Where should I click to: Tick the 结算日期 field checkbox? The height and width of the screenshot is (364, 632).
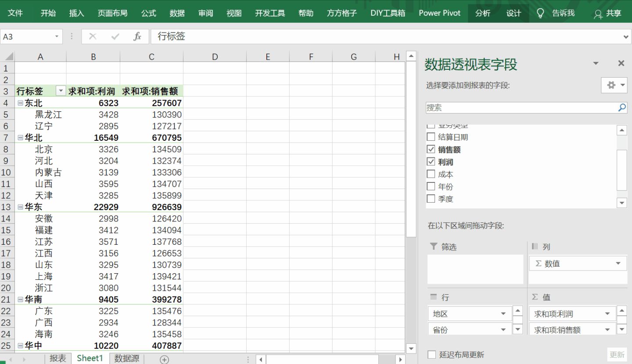tap(431, 137)
